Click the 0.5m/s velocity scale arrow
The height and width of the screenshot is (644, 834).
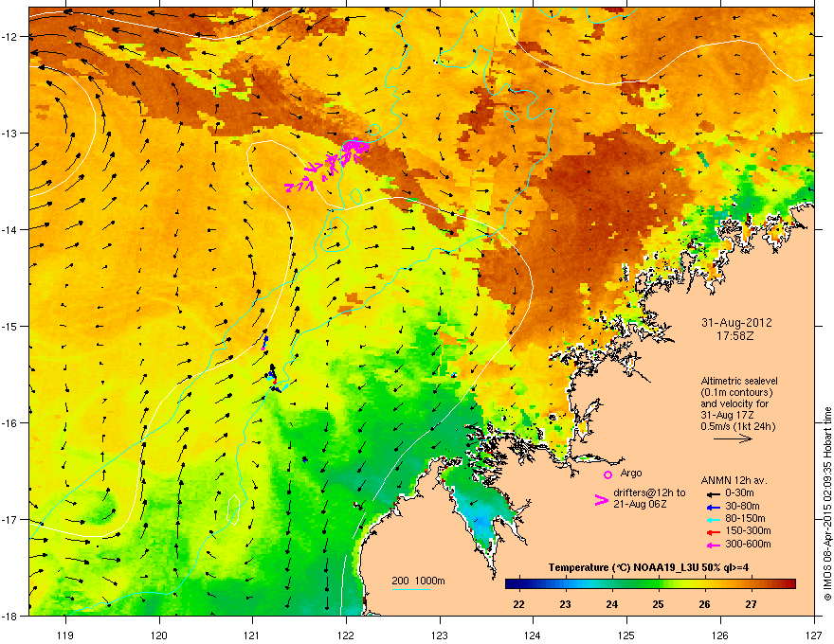pos(733,438)
